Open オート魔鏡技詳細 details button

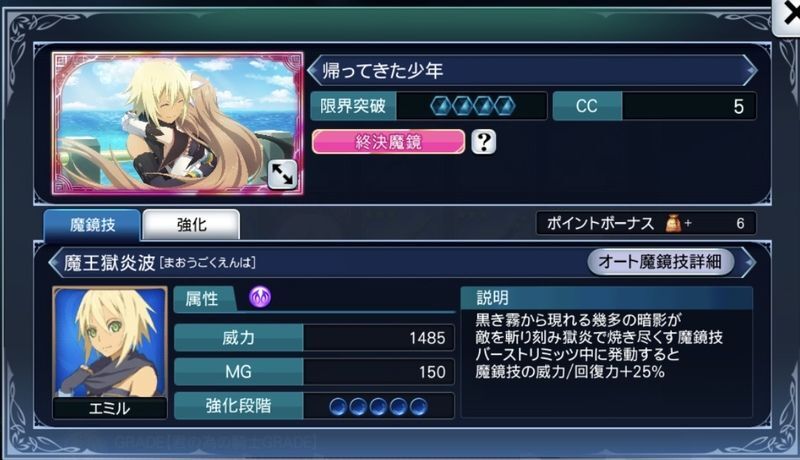coord(660,262)
